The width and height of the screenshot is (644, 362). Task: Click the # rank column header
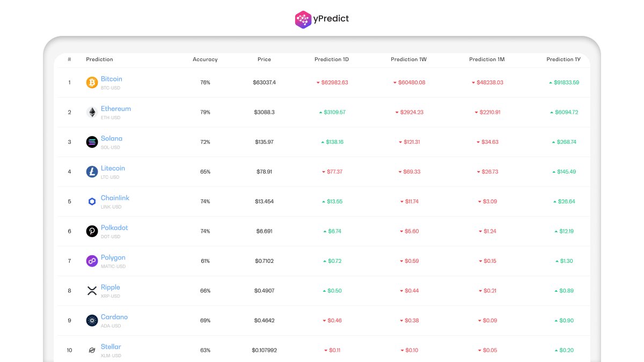click(69, 60)
